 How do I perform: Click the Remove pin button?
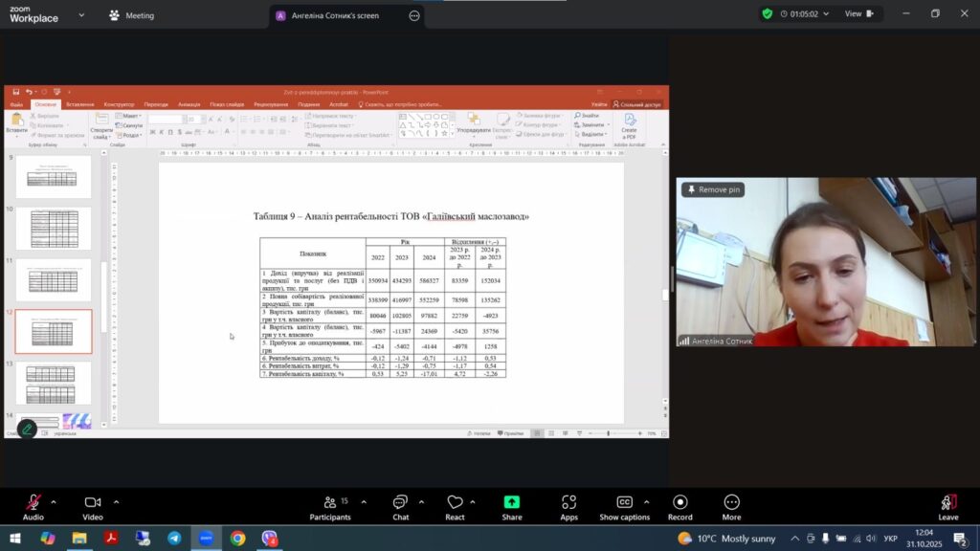[712, 189]
